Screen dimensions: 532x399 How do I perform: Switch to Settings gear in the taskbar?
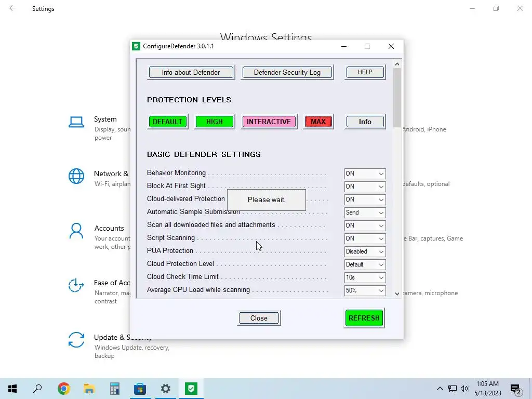[166, 389]
